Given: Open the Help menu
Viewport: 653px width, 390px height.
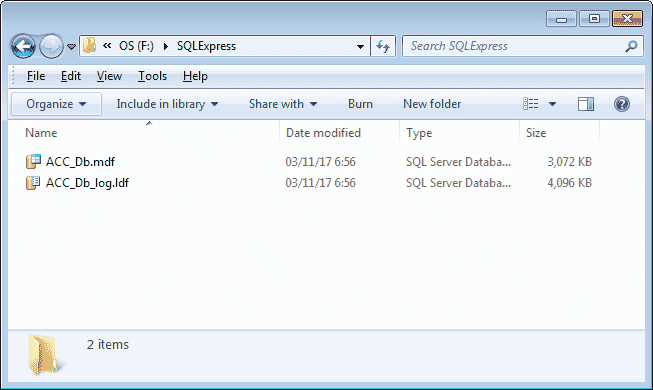Looking at the screenshot, I should (x=195, y=76).
